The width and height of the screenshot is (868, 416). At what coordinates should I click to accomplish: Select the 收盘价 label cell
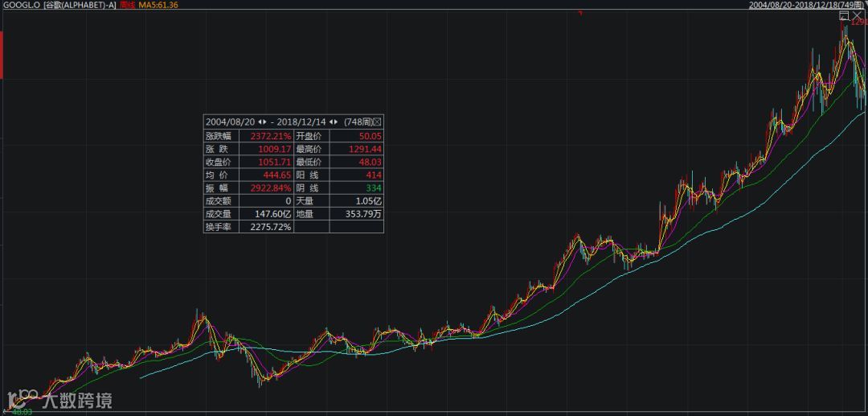(222, 163)
